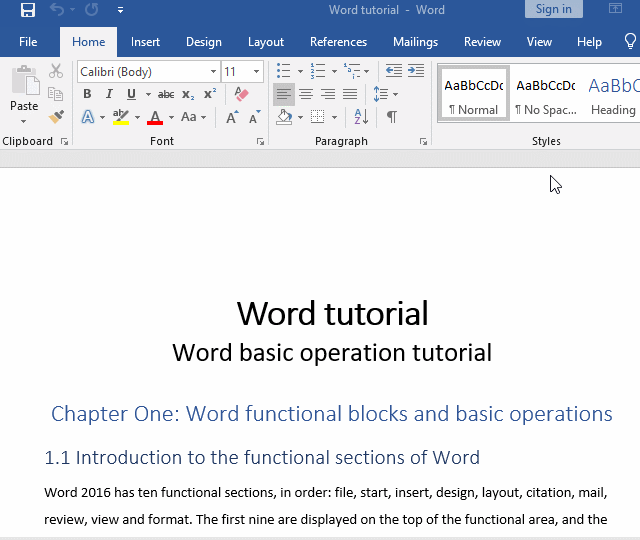Screen dimensions: 640x540
Task: Open Line and Paragraph Spacing menu
Action: point(385,94)
